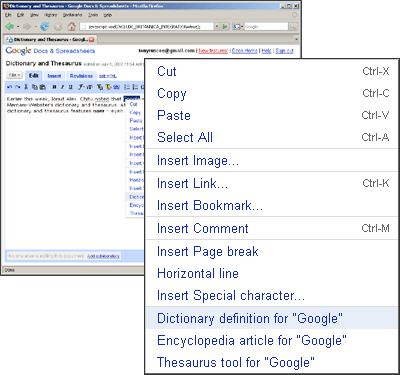
Task: Click the Undo icon in the editor toolbar
Action: tap(10, 87)
